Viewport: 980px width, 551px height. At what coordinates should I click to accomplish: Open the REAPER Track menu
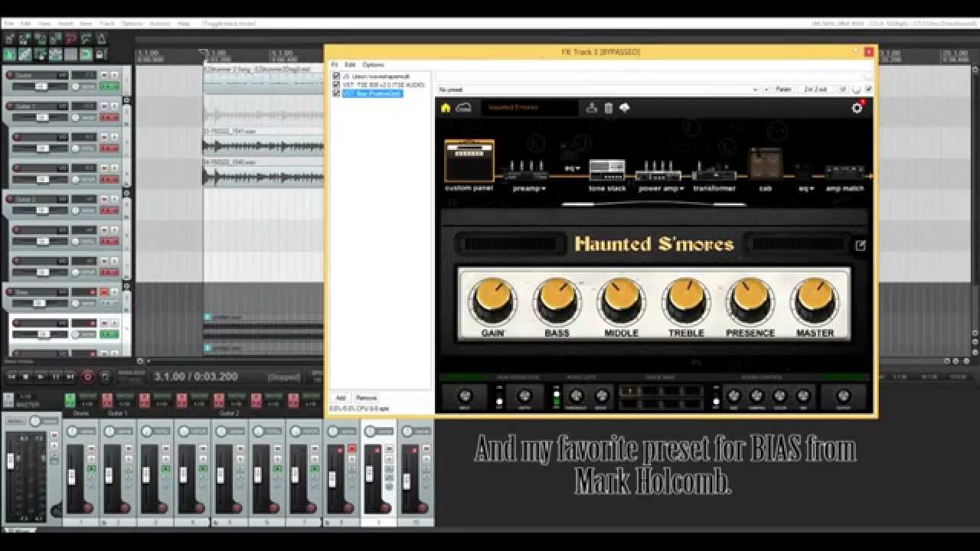pos(107,24)
